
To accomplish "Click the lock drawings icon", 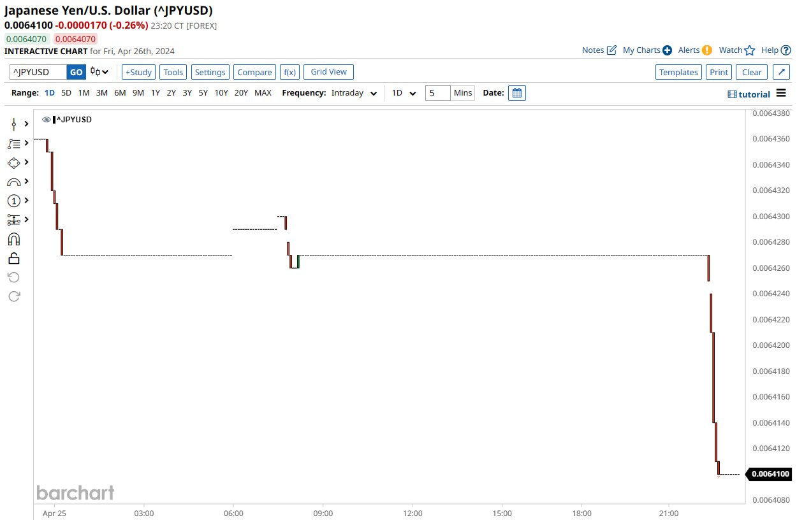I will (14, 258).
